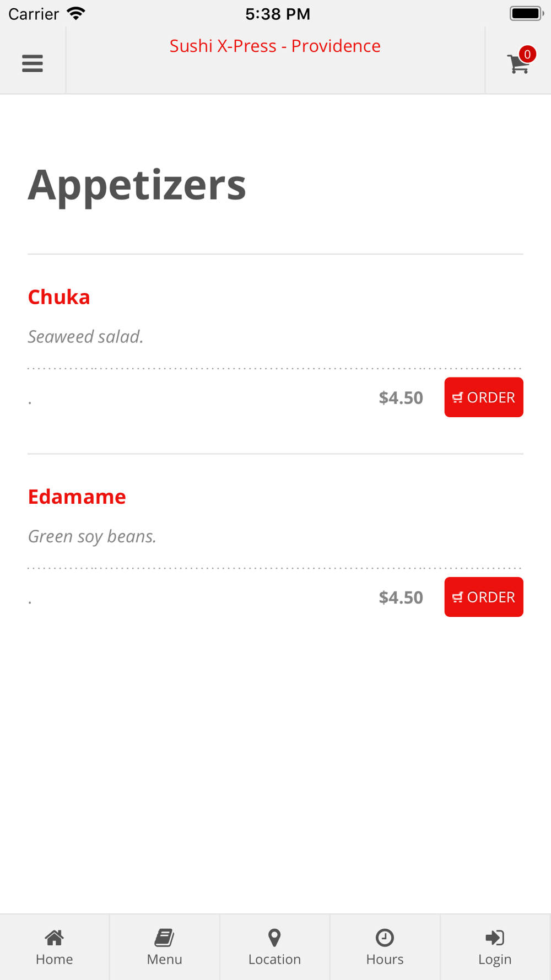This screenshot has height=980, width=551.
Task: Open the hamburger side menu
Action: pyautogui.click(x=33, y=63)
